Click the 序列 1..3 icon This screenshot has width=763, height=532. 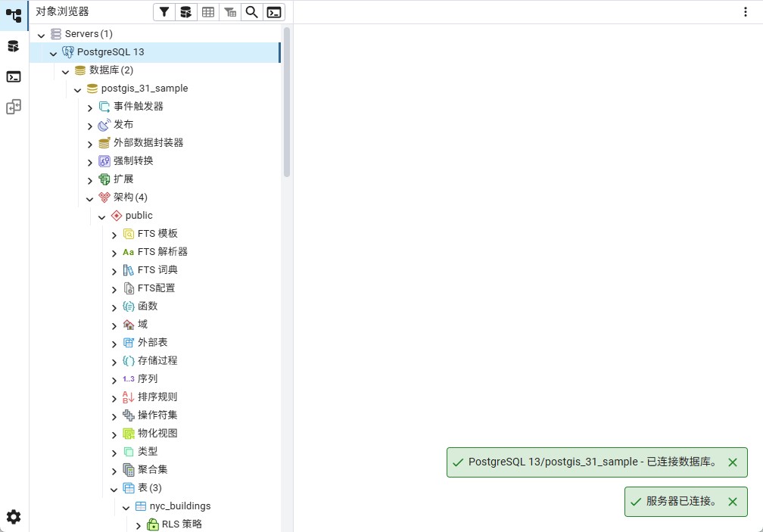129,379
